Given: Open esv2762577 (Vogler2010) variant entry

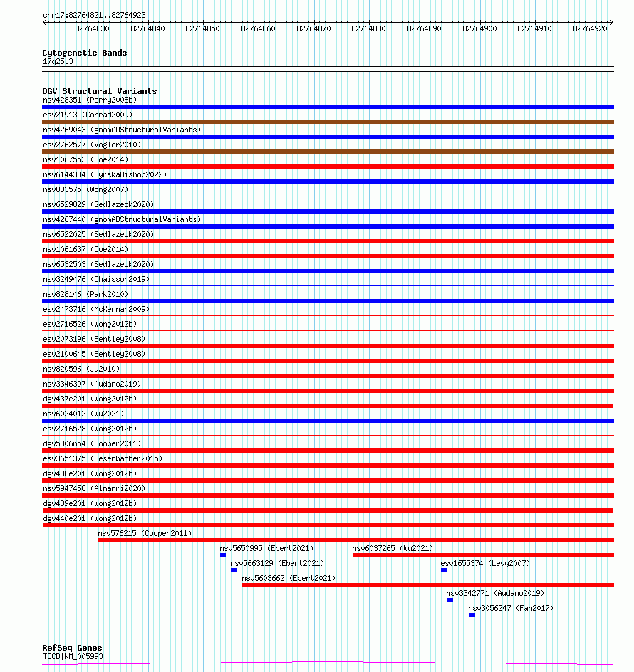Looking at the screenshot, I should pos(92,145).
